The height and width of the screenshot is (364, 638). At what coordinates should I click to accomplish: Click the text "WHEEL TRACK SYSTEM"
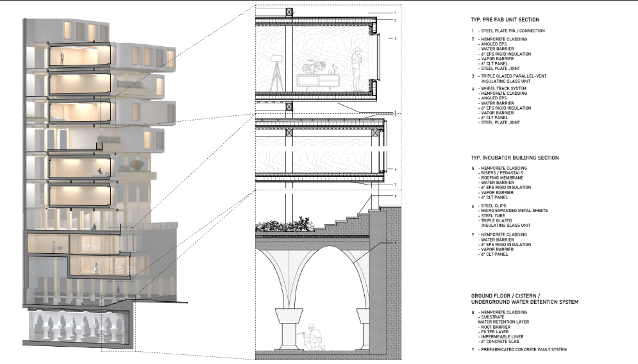[503, 88]
